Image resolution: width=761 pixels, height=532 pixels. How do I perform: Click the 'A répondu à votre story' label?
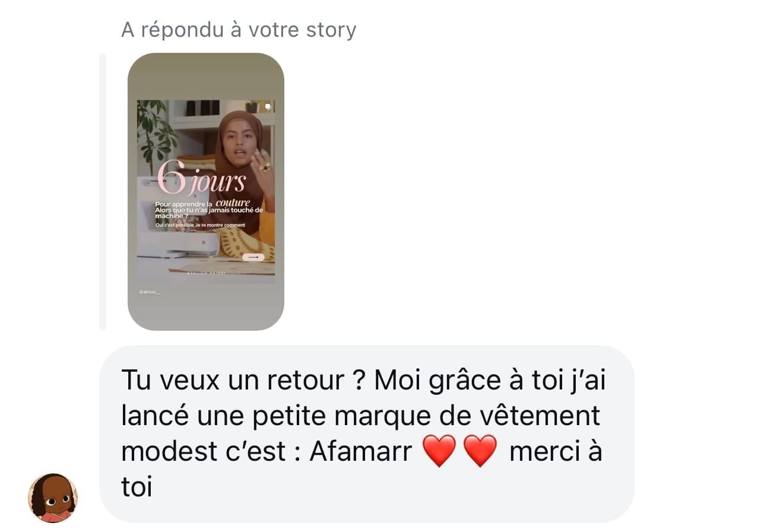coord(239,29)
